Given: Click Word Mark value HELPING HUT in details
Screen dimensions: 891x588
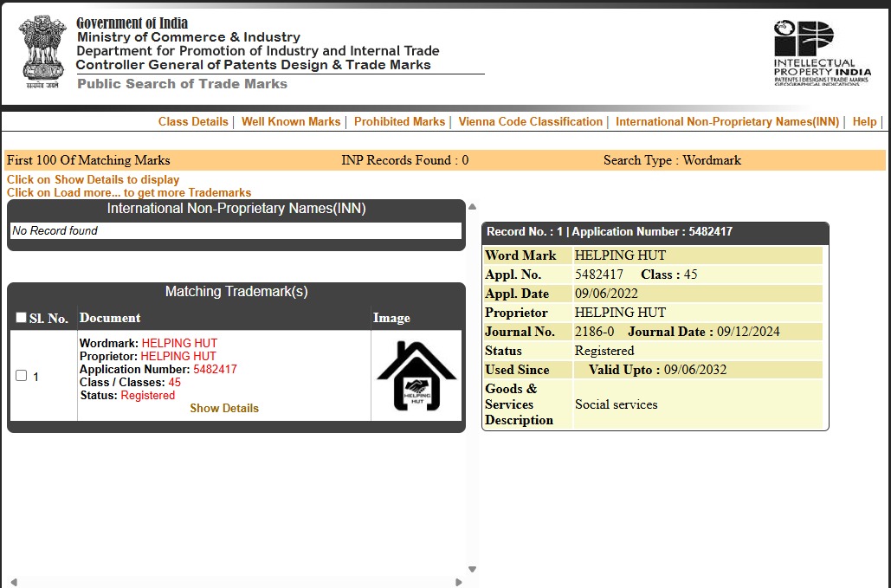Looking at the screenshot, I should point(620,255).
